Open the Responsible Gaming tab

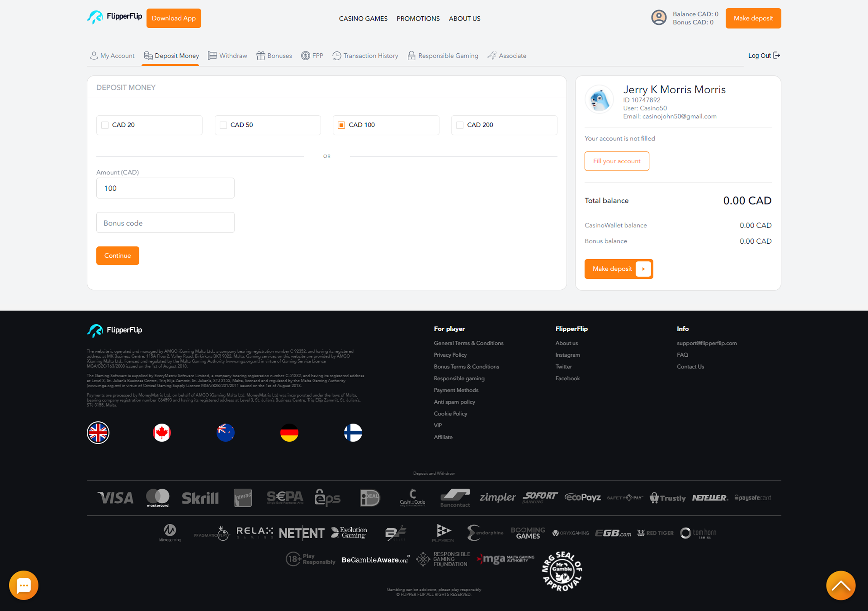pos(443,56)
